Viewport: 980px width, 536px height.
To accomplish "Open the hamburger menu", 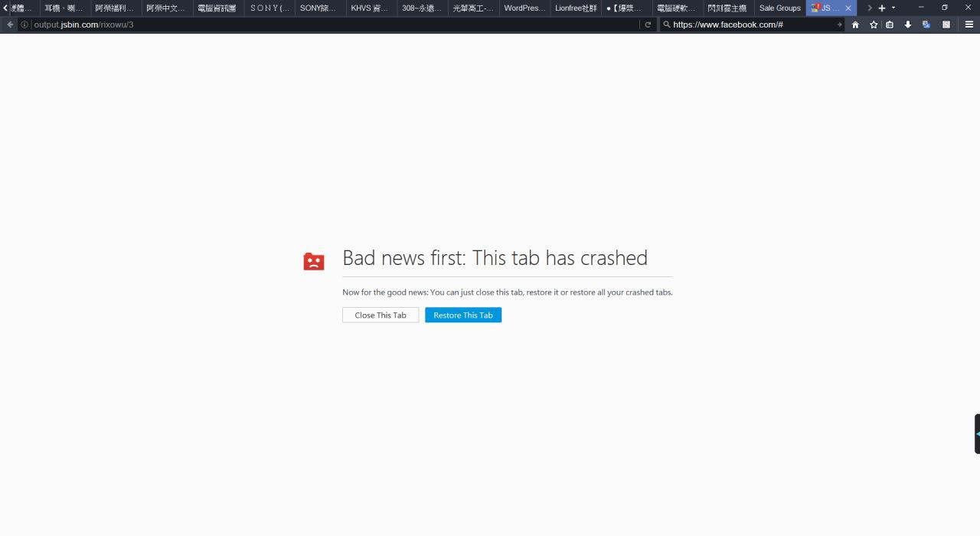I will click(969, 25).
